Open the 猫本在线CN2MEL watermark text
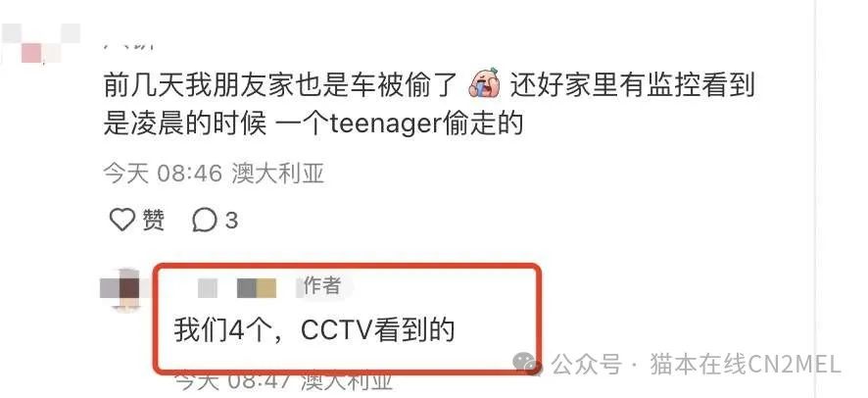 (746, 365)
